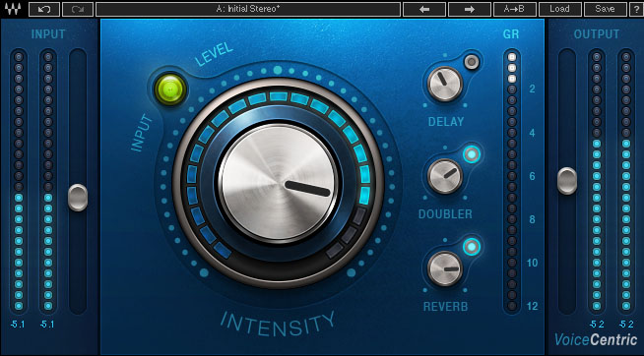This screenshot has width=644, height=356.
Task: Open the Initial Stereo preset menu
Action: pyautogui.click(x=248, y=9)
